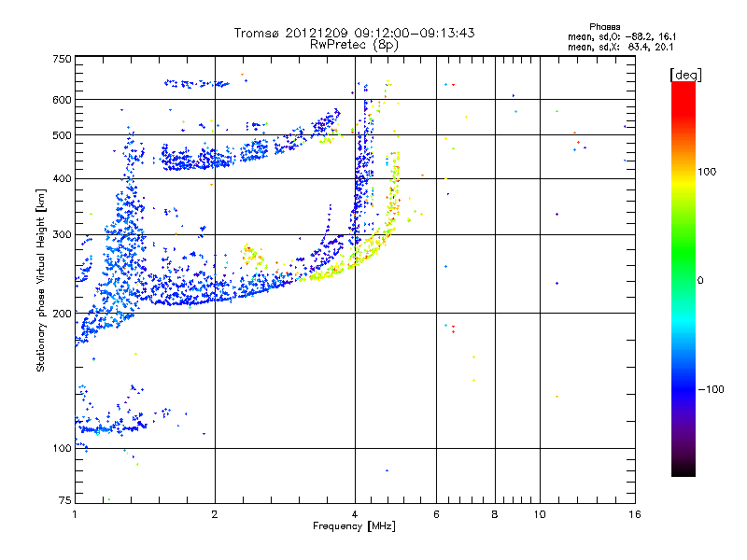The image size is (747, 560).
Task: Click the 'Stationary phase Virtual Height [km]' axis label
Action: pos(41,280)
